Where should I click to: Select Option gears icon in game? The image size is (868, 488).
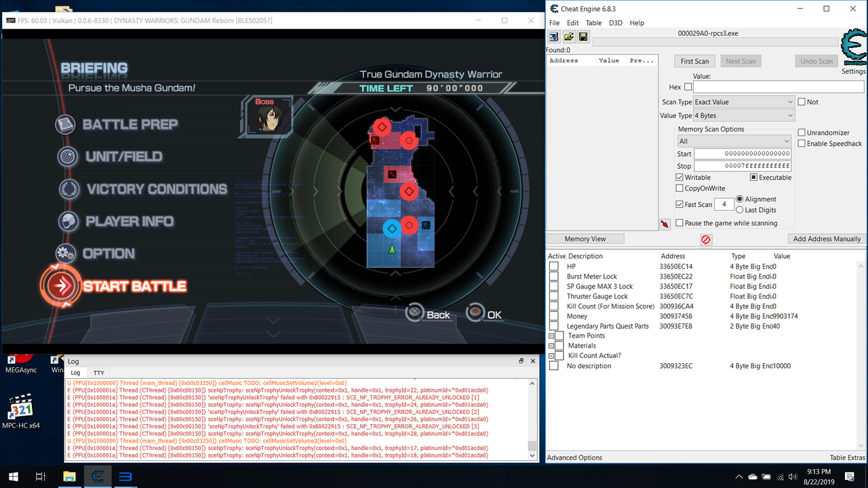(x=66, y=253)
